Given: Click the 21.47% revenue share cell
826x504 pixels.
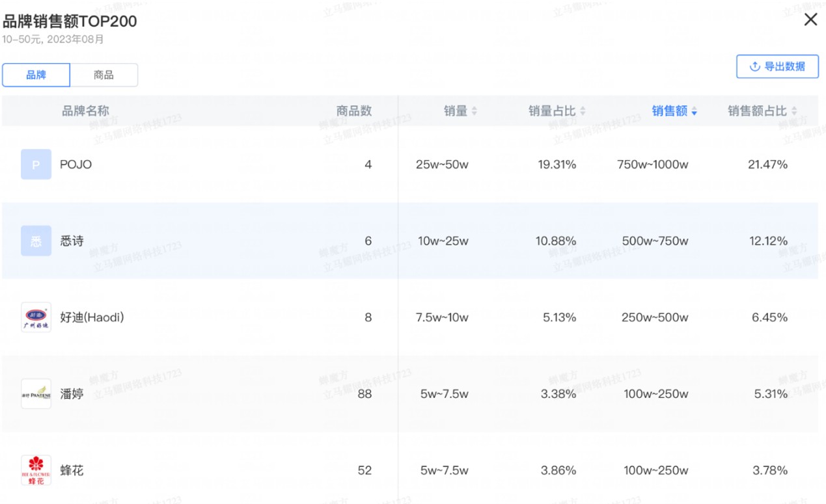Looking at the screenshot, I should 768,165.
